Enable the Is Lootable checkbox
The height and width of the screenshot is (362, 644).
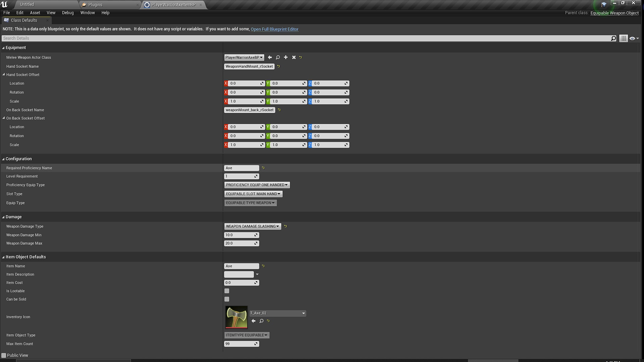[227, 291]
